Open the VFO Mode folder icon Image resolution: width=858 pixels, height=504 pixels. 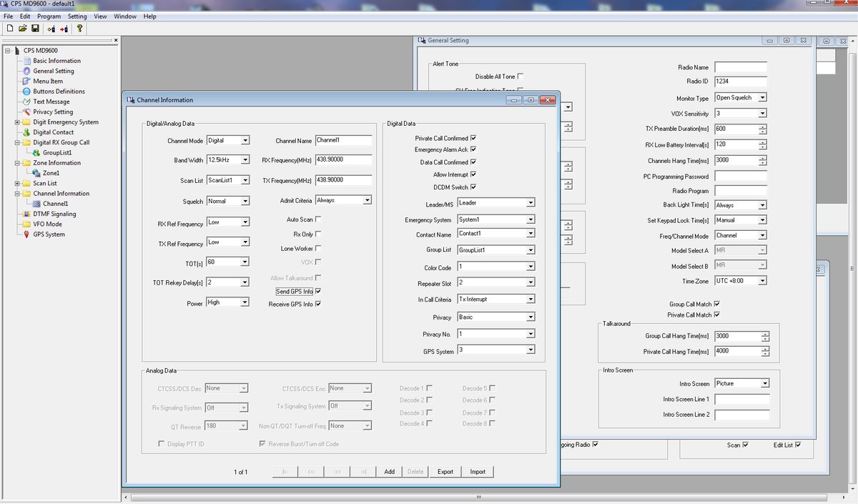click(x=27, y=224)
